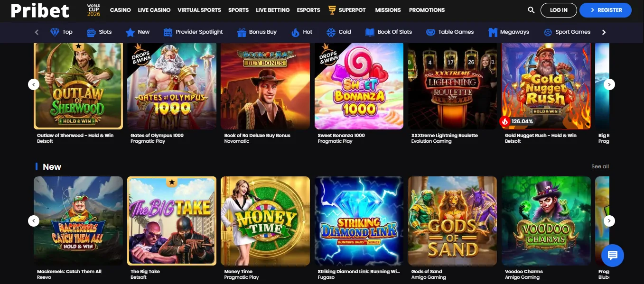This screenshot has height=284, width=644.
Task: Click the Cold snowflake icon
Action: [331, 32]
